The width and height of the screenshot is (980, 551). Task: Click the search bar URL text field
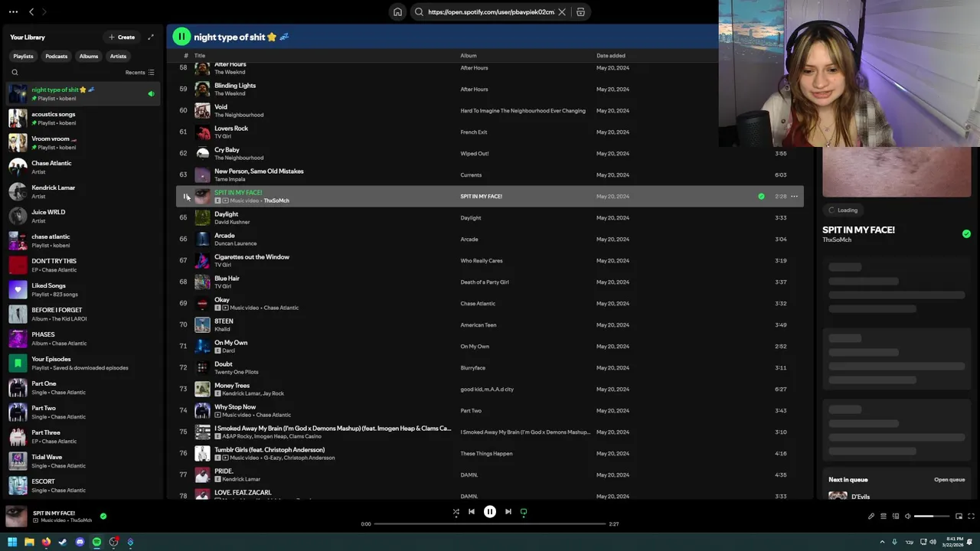491,12
